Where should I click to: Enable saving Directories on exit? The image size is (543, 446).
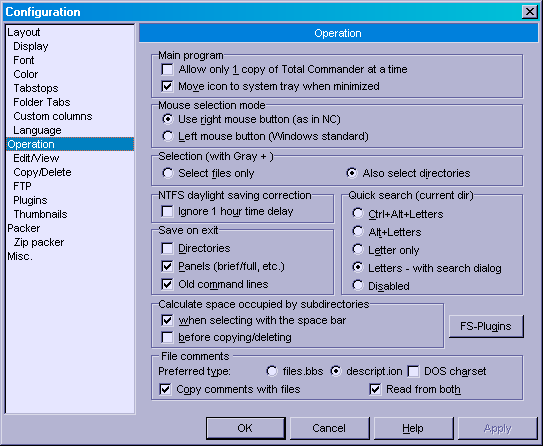point(168,248)
